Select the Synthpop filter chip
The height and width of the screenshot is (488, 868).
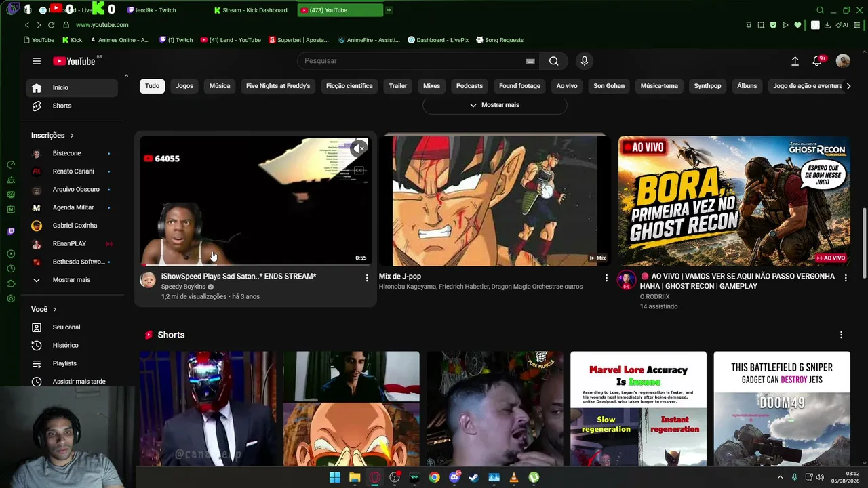707,86
